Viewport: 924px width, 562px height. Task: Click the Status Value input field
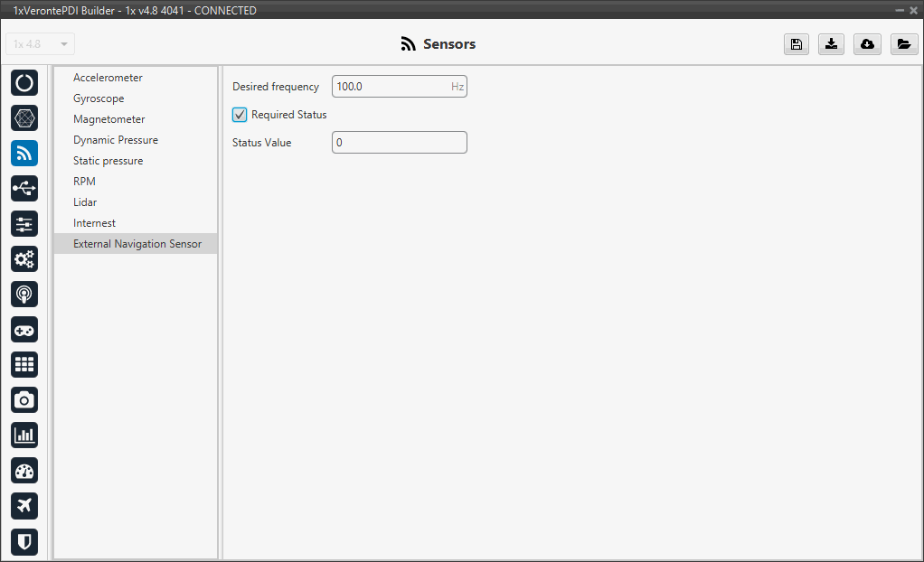click(x=399, y=143)
